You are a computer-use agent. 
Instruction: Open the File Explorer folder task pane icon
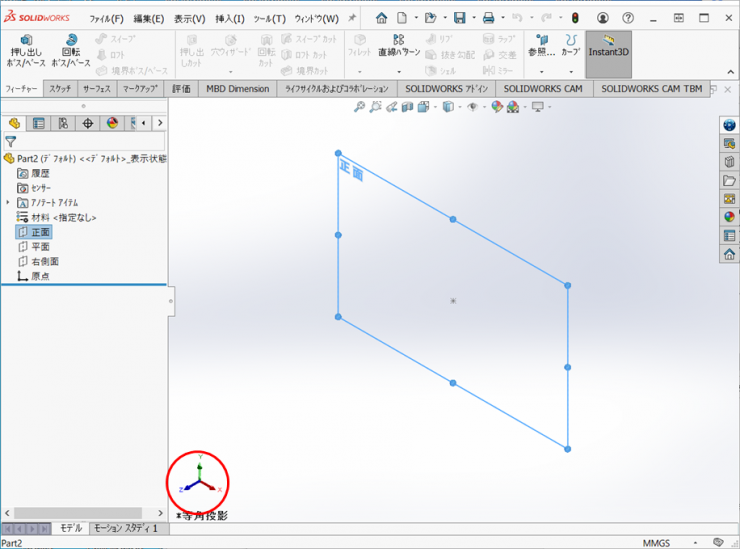click(x=729, y=180)
